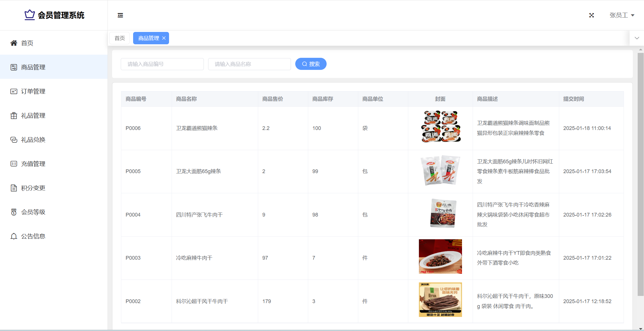Toggle fullscreen mode icon in header
Image resolution: width=644 pixels, height=331 pixels.
(x=591, y=15)
